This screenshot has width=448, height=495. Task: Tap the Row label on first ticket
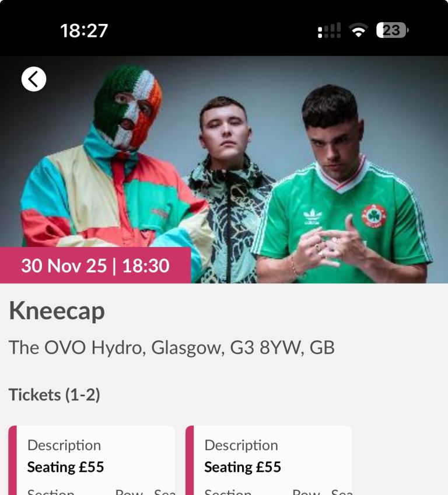click(x=129, y=492)
